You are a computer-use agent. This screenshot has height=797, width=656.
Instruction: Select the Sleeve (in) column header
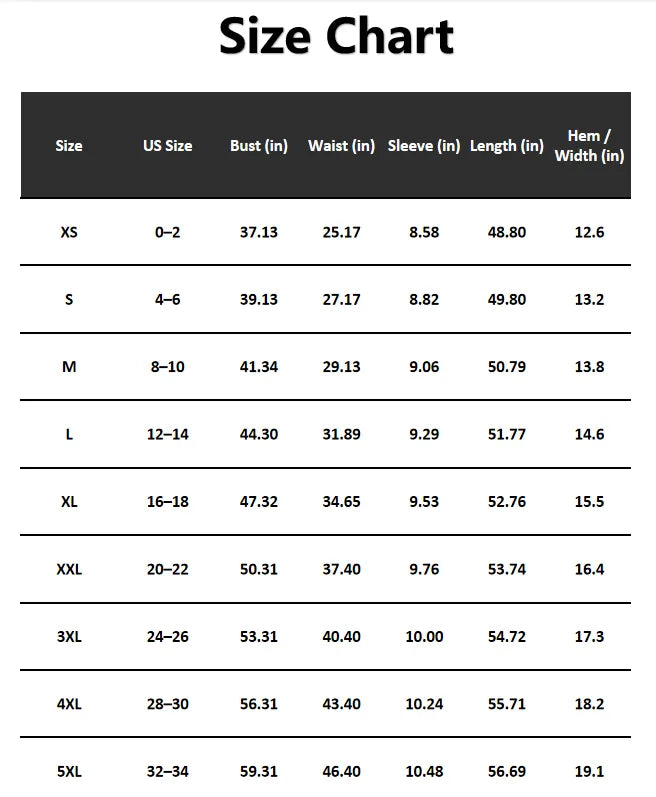[x=424, y=146]
